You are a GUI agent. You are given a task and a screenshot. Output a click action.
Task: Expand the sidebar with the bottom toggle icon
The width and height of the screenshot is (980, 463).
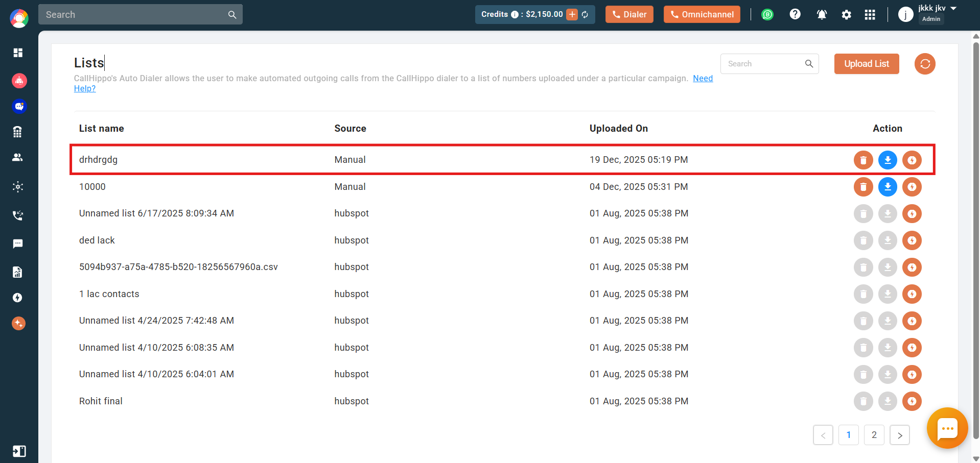pyautogui.click(x=19, y=451)
